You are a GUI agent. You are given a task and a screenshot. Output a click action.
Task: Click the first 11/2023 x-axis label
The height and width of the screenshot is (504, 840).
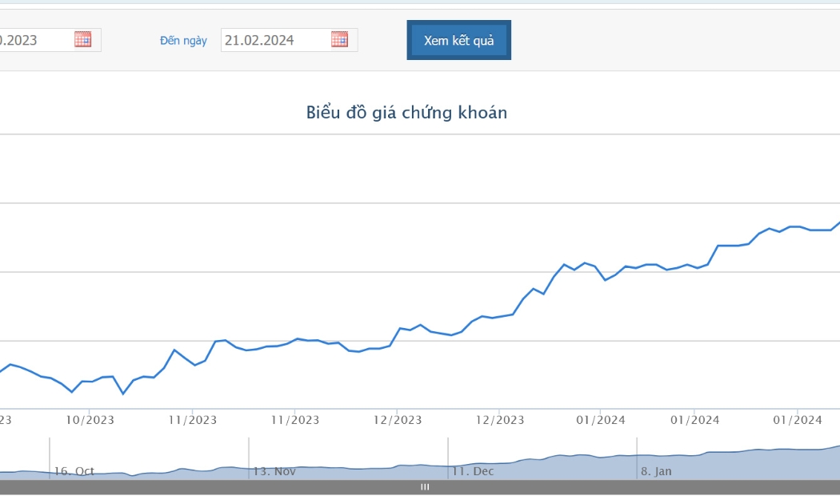pos(193,421)
